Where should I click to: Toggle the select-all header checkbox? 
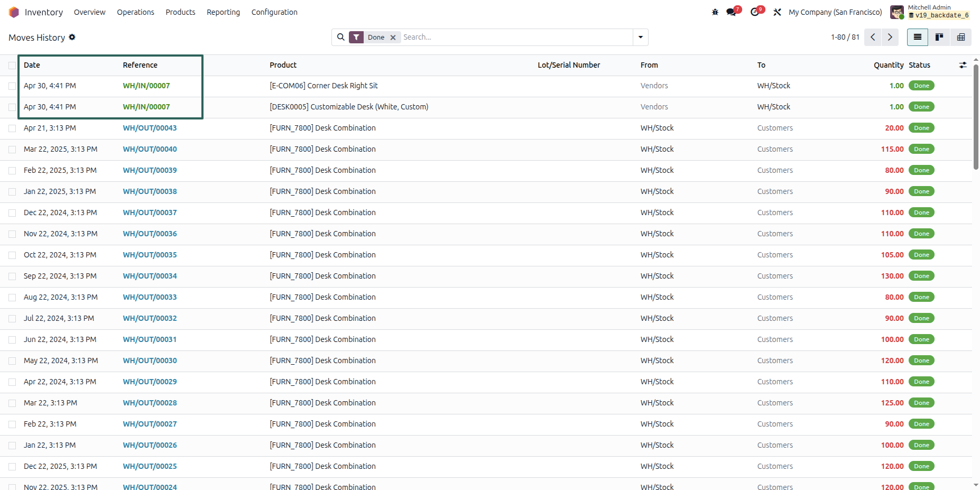coord(12,66)
